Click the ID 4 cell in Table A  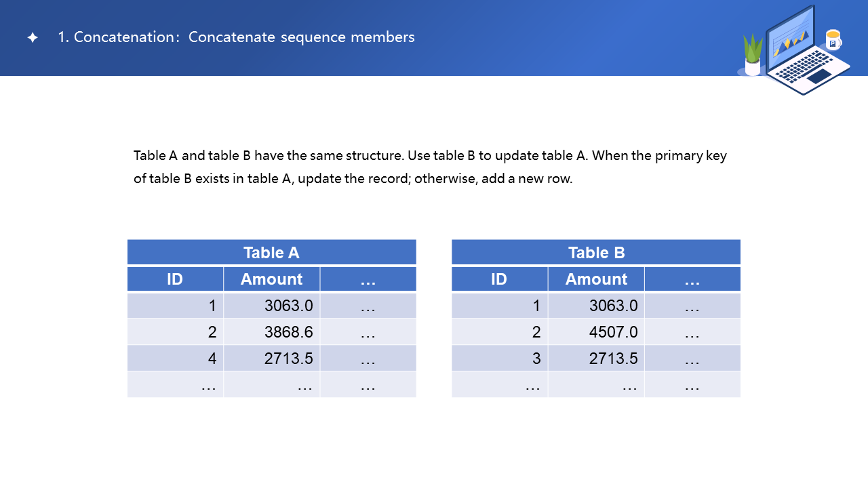pyautogui.click(x=175, y=359)
